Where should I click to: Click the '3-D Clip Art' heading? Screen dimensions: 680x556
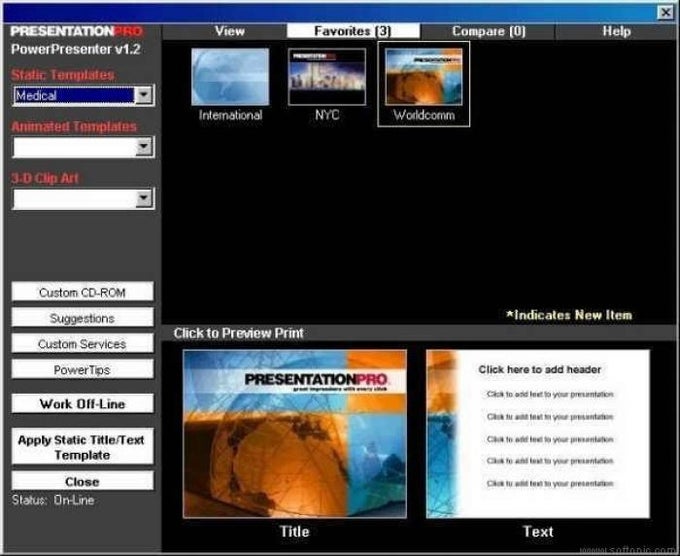point(45,178)
